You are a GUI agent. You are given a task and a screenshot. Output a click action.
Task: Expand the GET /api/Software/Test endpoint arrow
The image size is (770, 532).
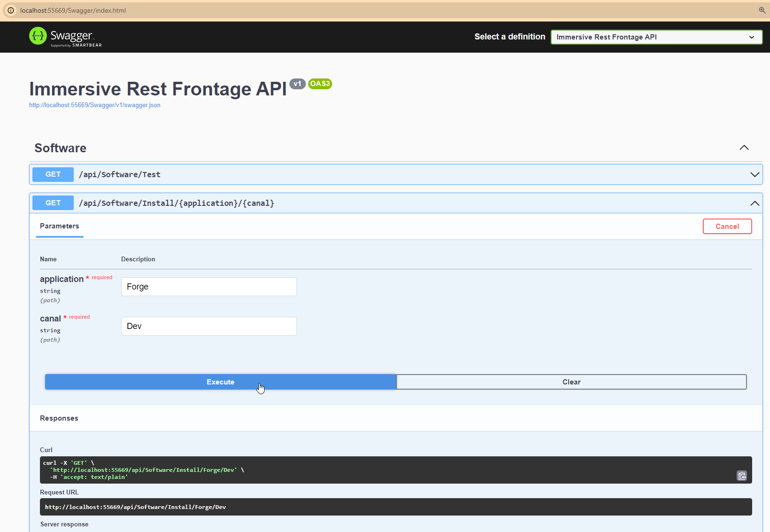[x=754, y=174]
